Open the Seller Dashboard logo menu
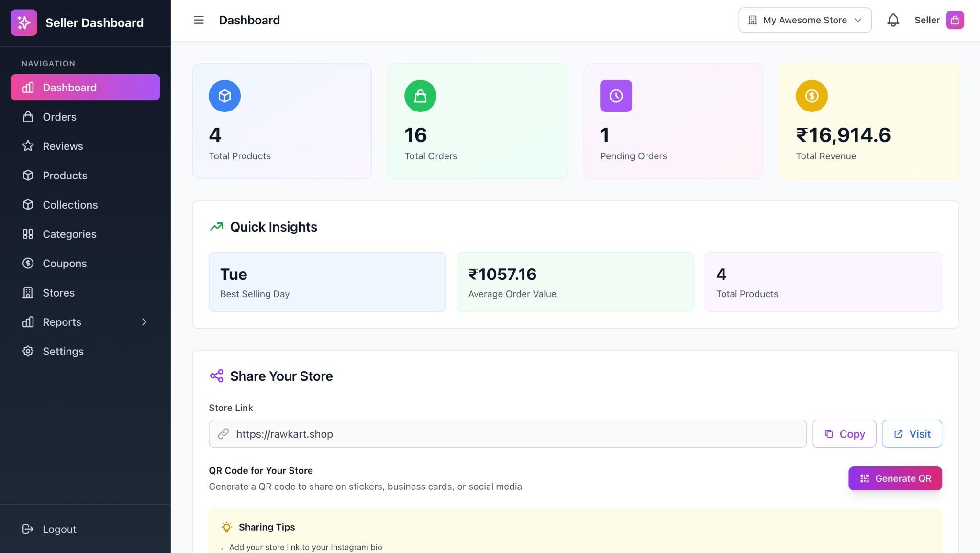This screenshot has height=553, width=980. [x=24, y=22]
